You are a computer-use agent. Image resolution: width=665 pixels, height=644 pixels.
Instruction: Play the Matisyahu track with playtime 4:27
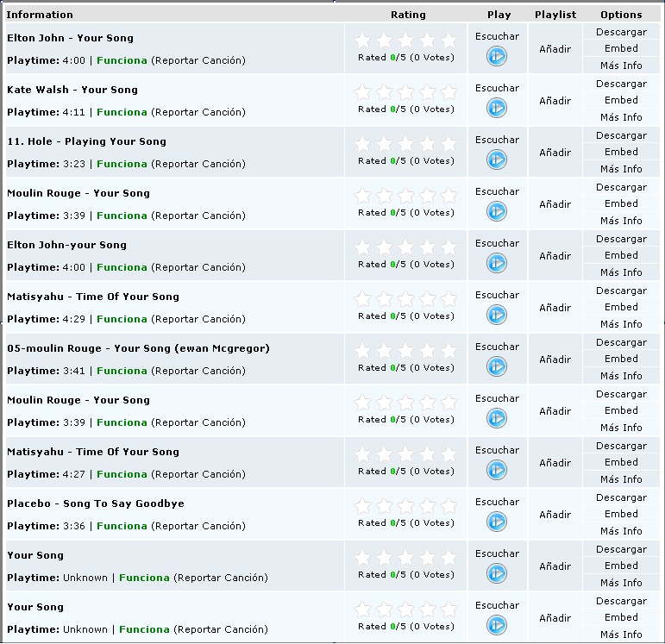click(497, 470)
